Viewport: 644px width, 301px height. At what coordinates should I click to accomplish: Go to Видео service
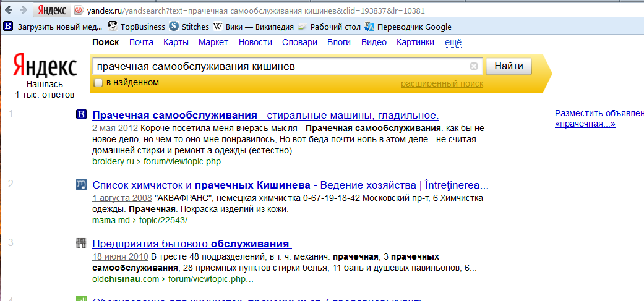(374, 42)
